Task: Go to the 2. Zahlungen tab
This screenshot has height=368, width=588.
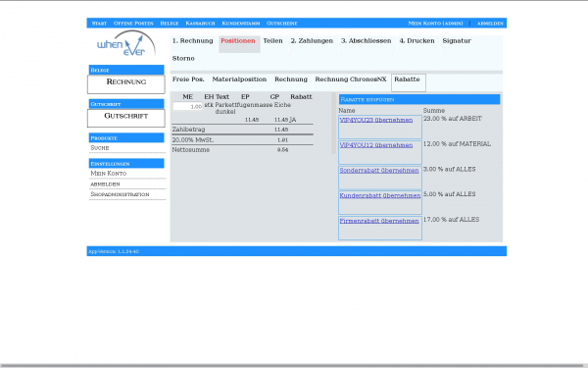Action: tap(312, 41)
